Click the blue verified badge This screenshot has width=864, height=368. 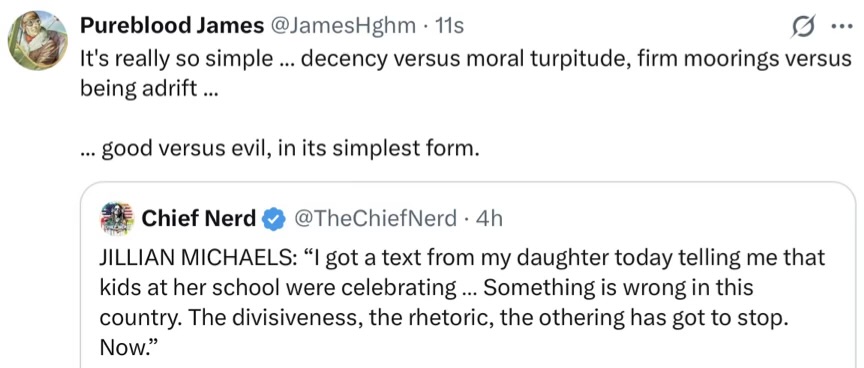[x=273, y=219]
